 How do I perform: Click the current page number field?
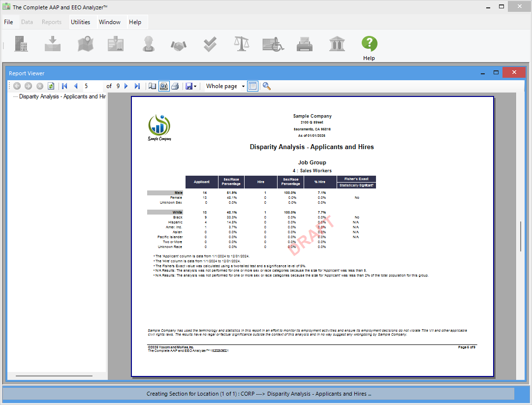93,86
